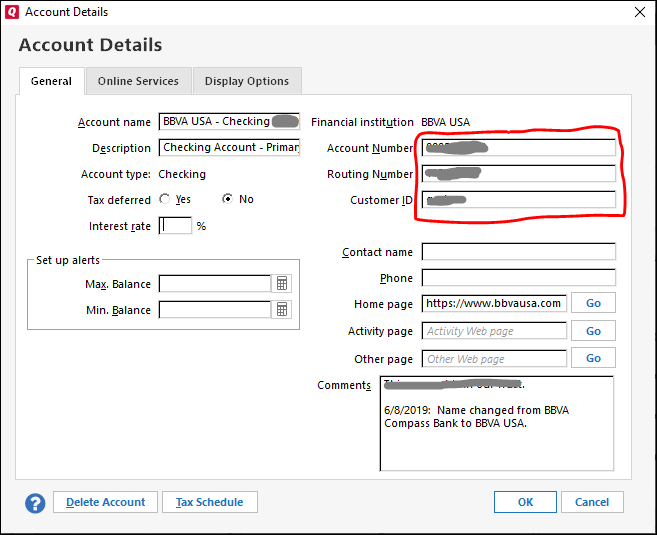Close the Account Details dialog

tap(639, 12)
